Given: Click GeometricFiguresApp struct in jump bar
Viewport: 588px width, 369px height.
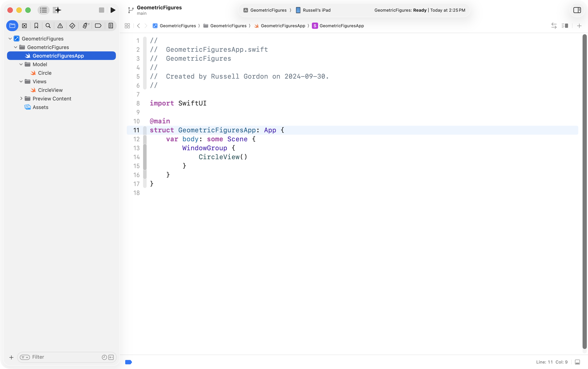Looking at the screenshot, I should coord(341,26).
